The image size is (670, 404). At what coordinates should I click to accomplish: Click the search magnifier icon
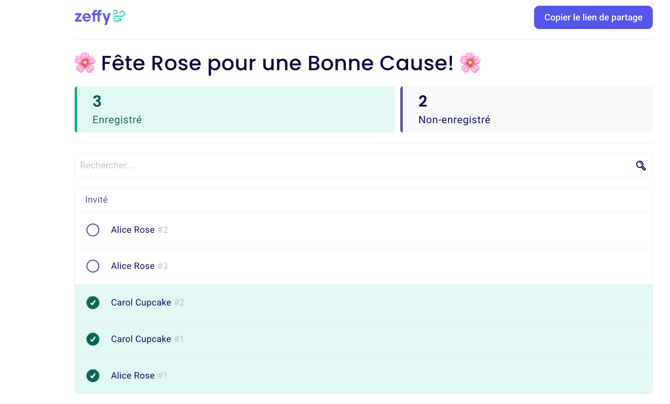(640, 165)
